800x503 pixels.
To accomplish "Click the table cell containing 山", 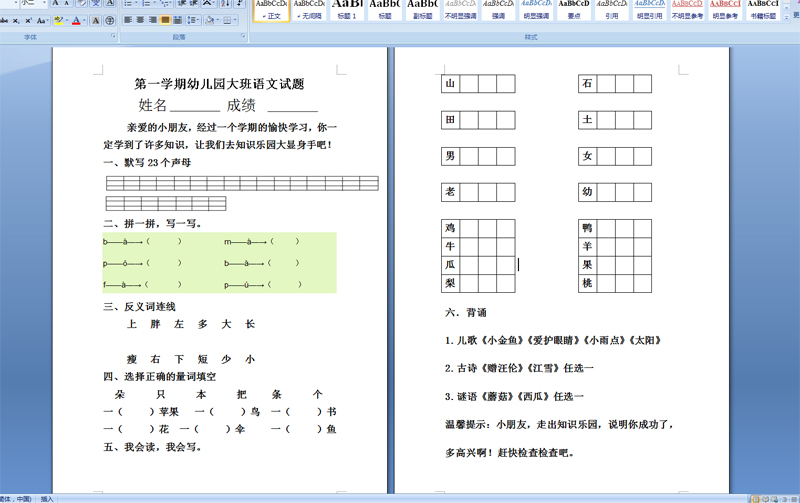I will [x=450, y=84].
